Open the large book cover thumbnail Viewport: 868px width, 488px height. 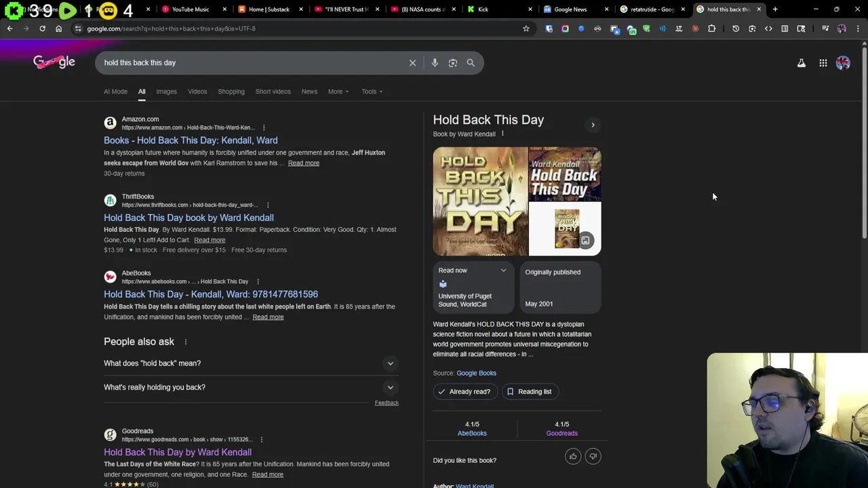pyautogui.click(x=480, y=201)
